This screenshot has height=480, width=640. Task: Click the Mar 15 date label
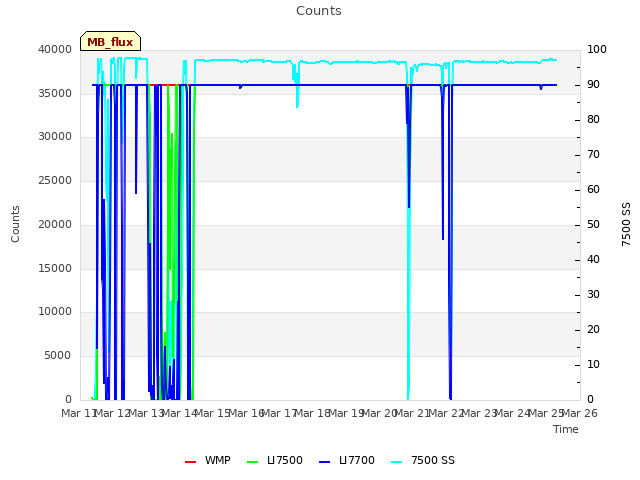click(212, 413)
